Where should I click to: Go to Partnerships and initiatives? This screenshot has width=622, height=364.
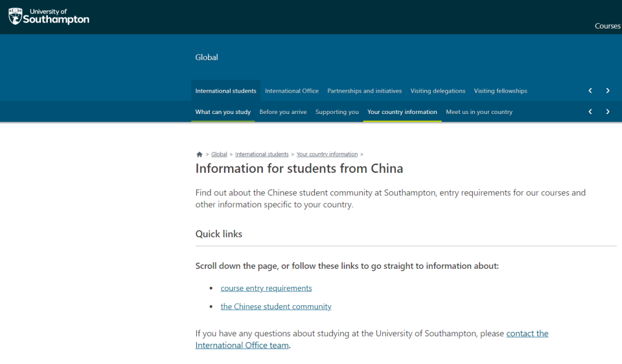[365, 91]
